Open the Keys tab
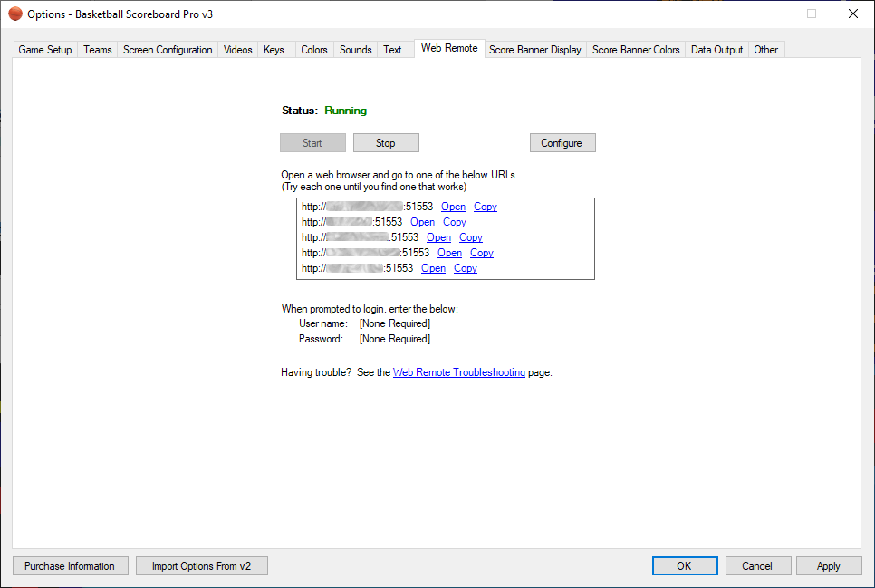 click(x=274, y=50)
